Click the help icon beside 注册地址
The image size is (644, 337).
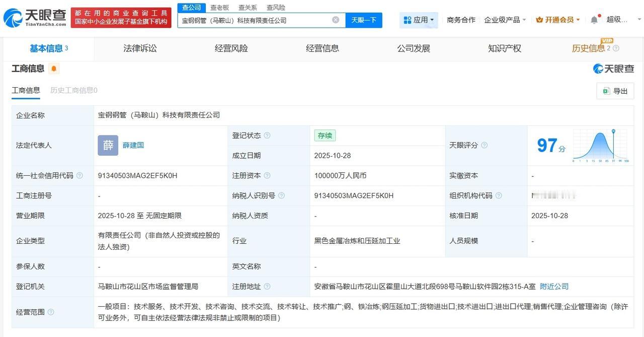click(267, 287)
